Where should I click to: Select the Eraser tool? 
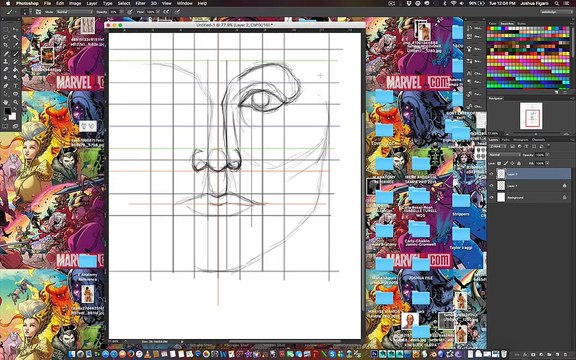click(6, 69)
